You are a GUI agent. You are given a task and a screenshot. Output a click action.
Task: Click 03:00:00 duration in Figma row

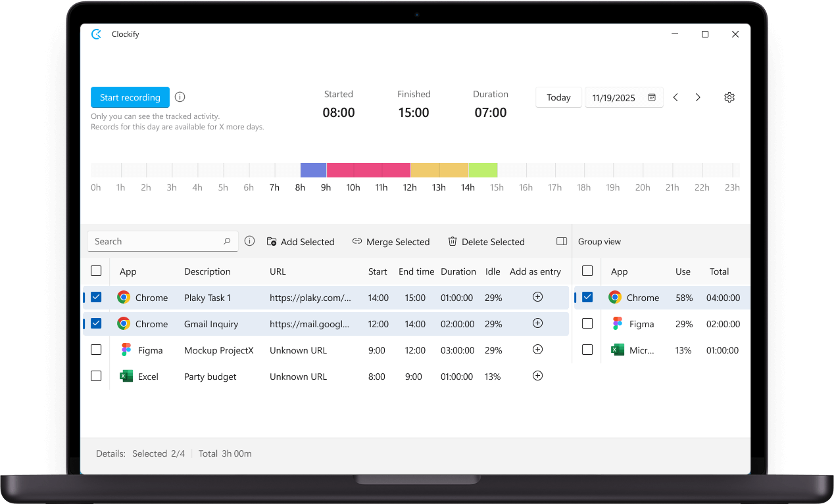pos(457,350)
